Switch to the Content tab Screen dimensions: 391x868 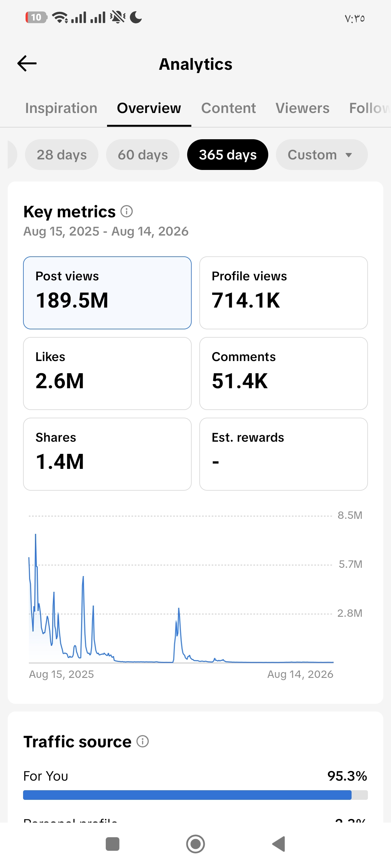[229, 108]
